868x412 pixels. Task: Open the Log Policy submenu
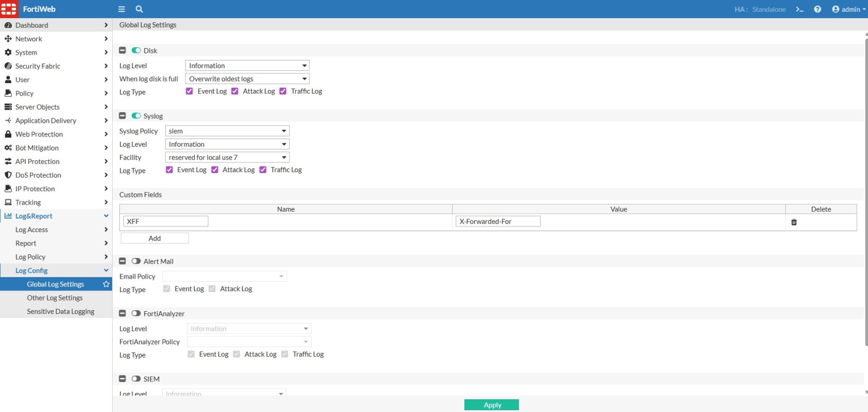pyautogui.click(x=56, y=257)
